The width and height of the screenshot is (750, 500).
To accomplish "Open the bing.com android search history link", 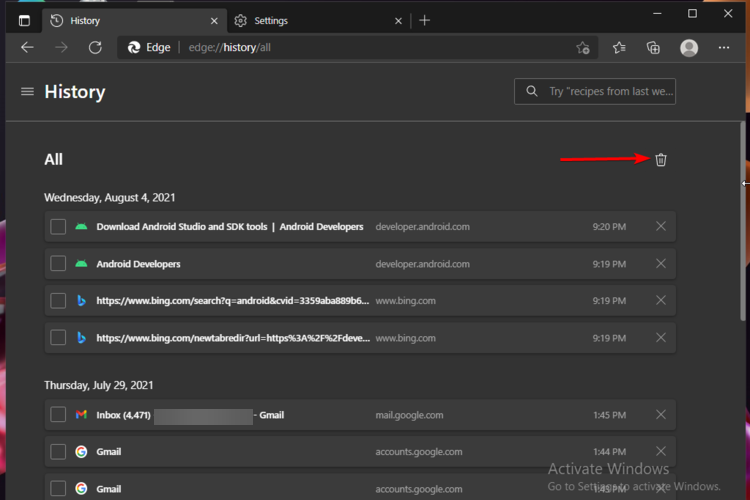I will (232, 301).
